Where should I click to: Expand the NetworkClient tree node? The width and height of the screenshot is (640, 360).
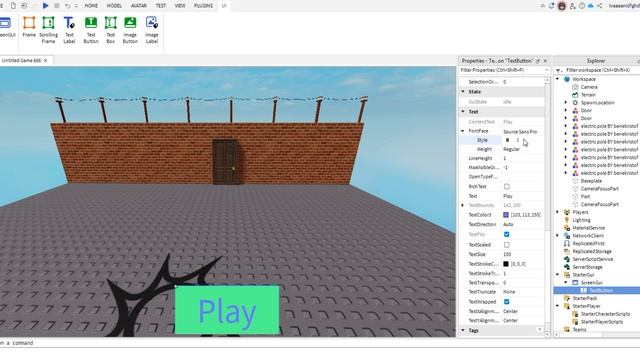pyautogui.click(x=558, y=236)
